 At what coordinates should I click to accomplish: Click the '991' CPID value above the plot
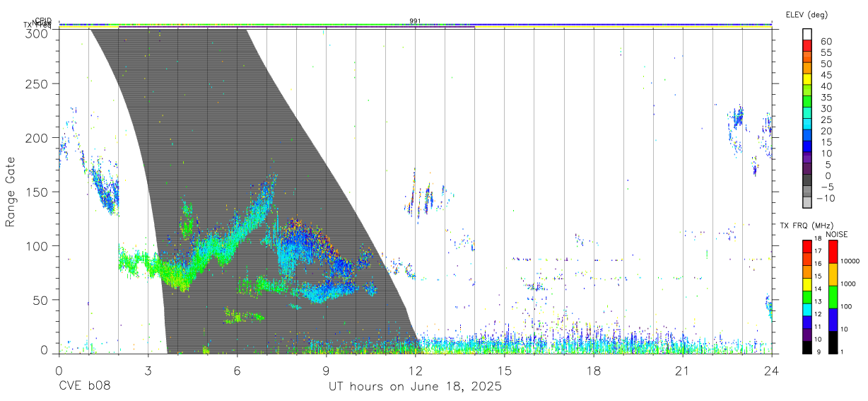(415, 21)
